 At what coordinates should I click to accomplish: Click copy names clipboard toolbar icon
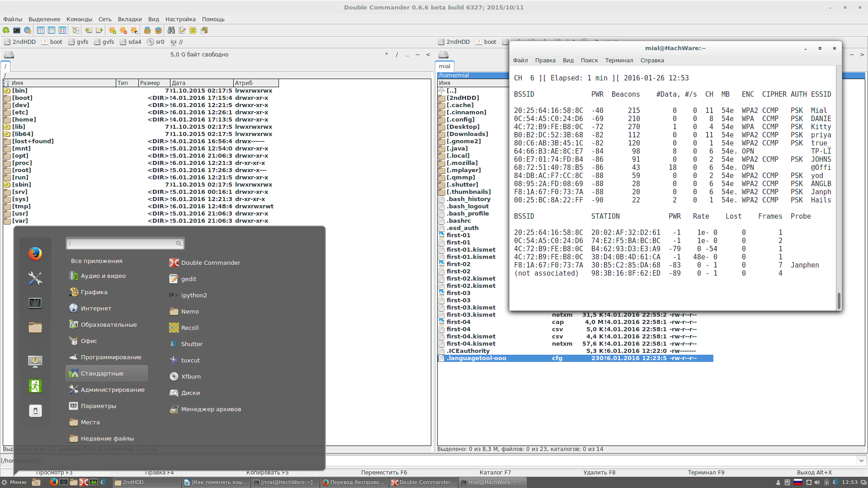point(204,30)
